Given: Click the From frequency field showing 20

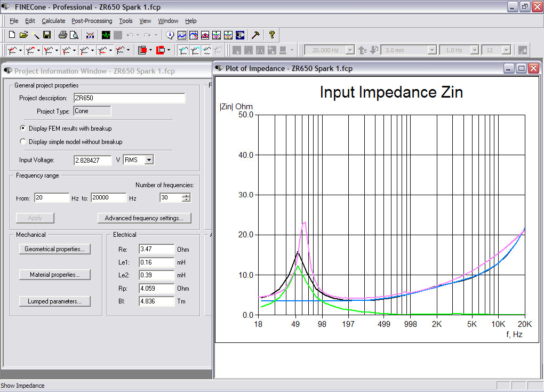Looking at the screenshot, I should click(x=52, y=198).
